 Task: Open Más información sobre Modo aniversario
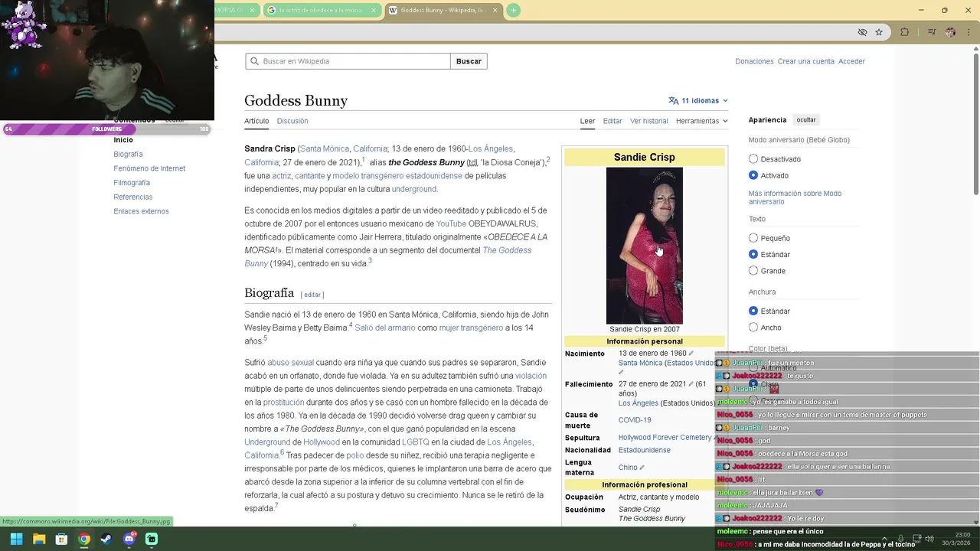point(795,197)
